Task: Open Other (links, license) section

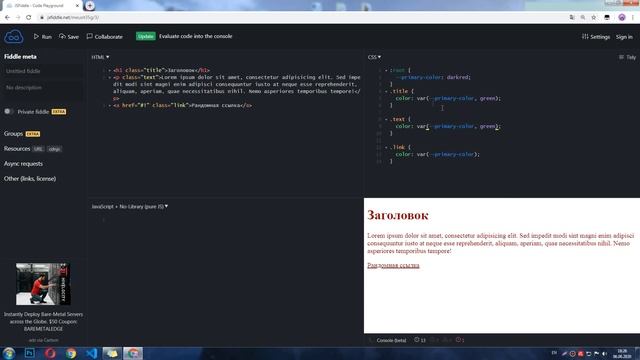Action: 30,179
